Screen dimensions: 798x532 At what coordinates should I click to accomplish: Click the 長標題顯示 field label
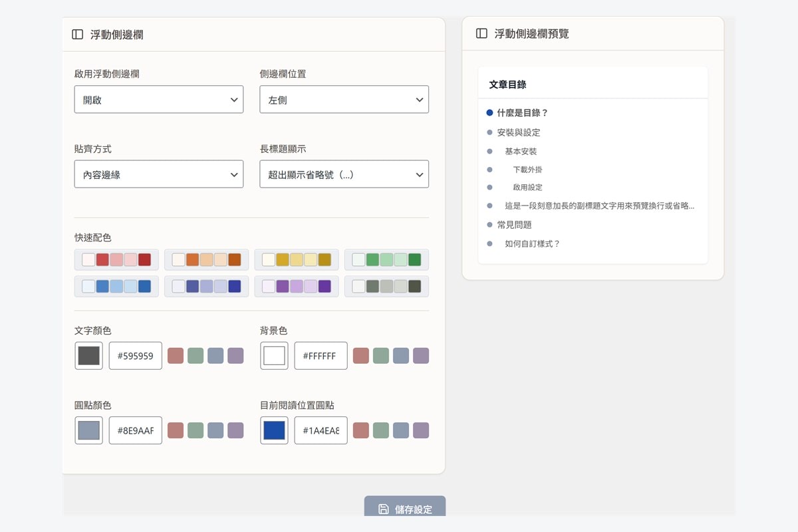pyautogui.click(x=283, y=149)
